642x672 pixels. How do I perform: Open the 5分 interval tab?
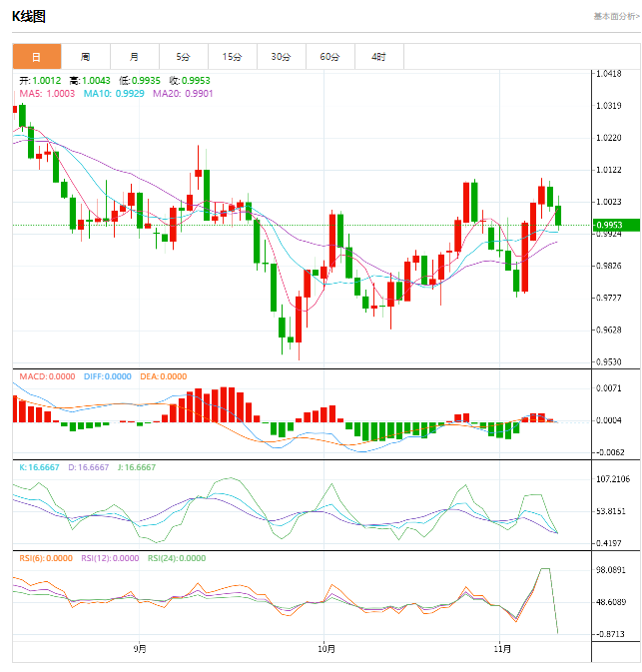pyautogui.click(x=184, y=57)
